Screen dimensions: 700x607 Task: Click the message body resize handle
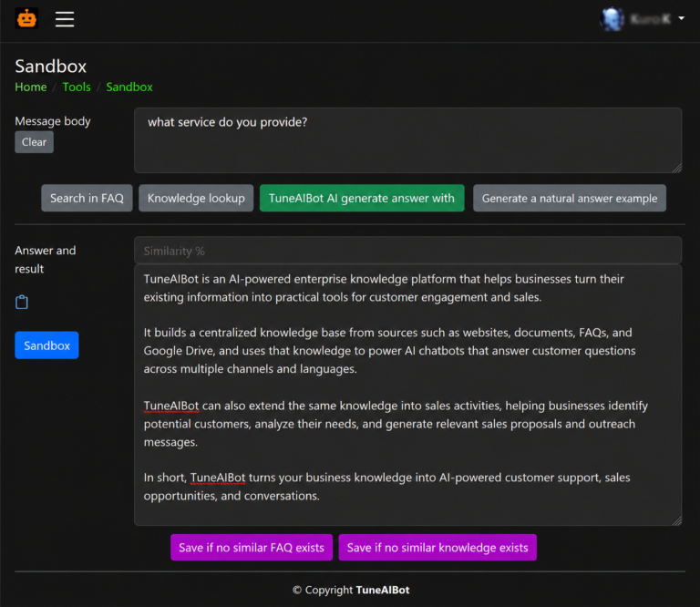coord(677,168)
